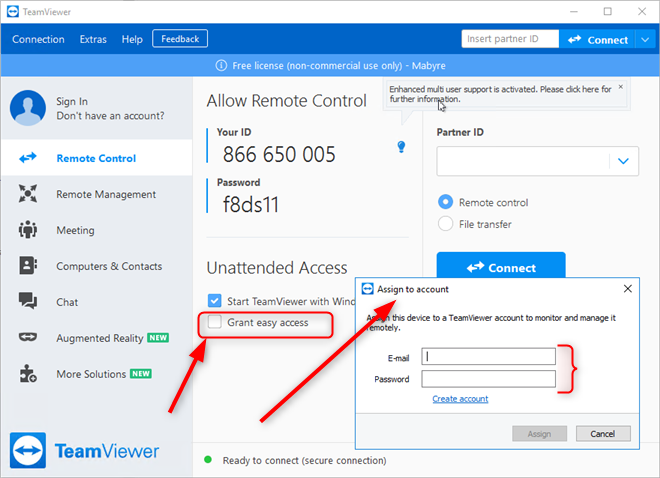
Task: Click the TeamViewer logo at the bottom left
Action: (84, 450)
